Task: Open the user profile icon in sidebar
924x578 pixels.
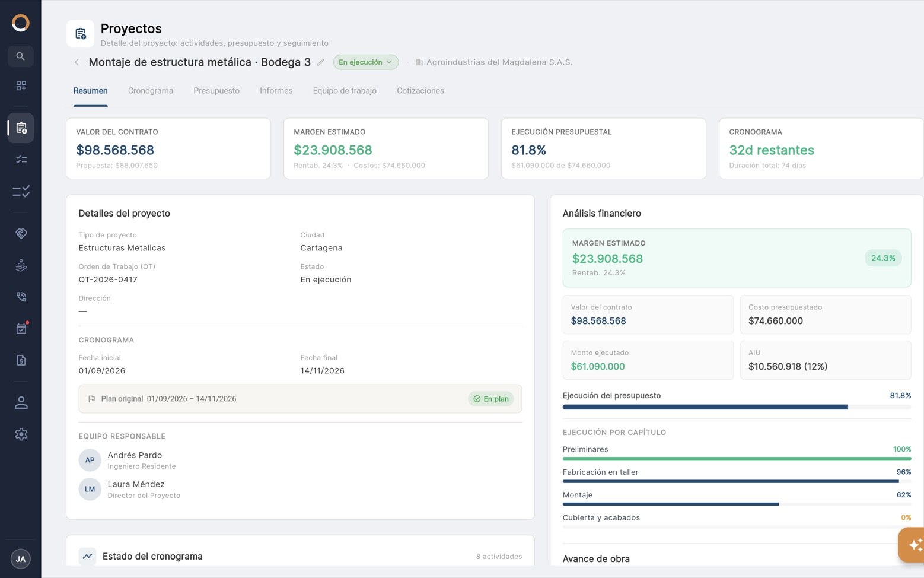Action: [x=21, y=403]
